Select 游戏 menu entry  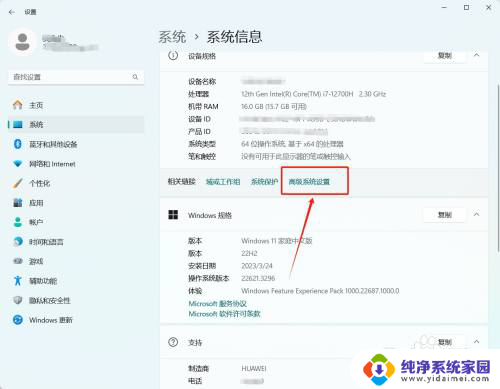tap(36, 261)
